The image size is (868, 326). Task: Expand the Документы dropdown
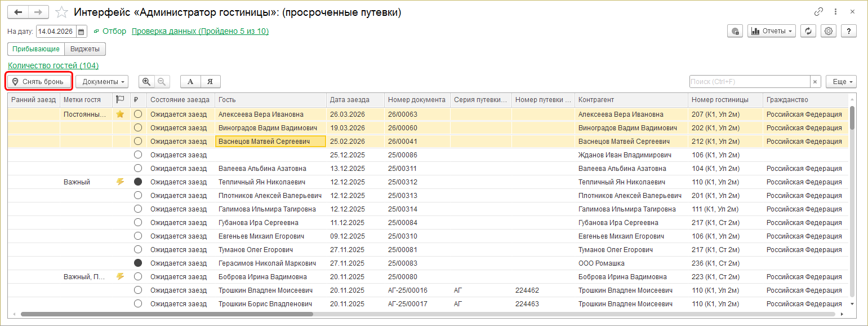click(x=102, y=82)
